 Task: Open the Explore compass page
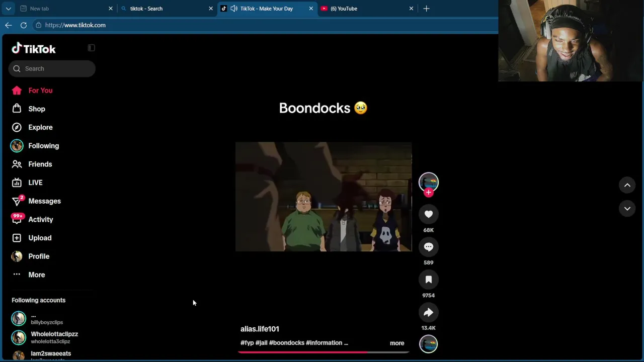(32, 127)
